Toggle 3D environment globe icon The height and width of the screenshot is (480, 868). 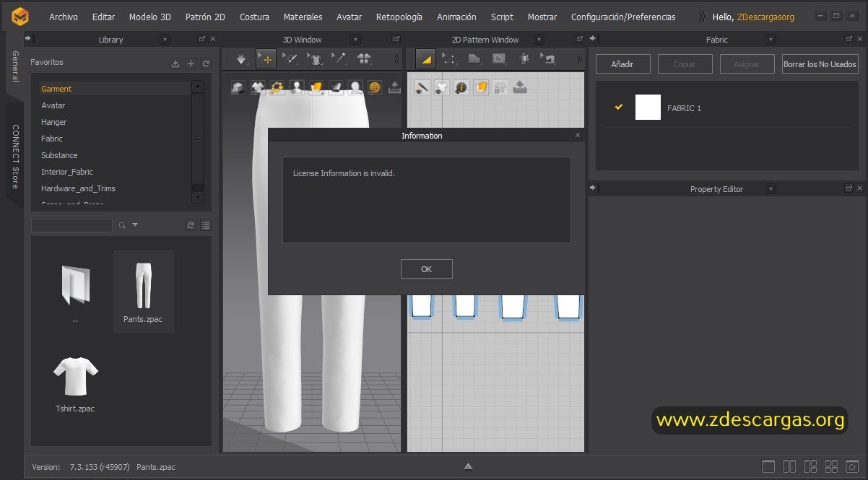(x=374, y=88)
